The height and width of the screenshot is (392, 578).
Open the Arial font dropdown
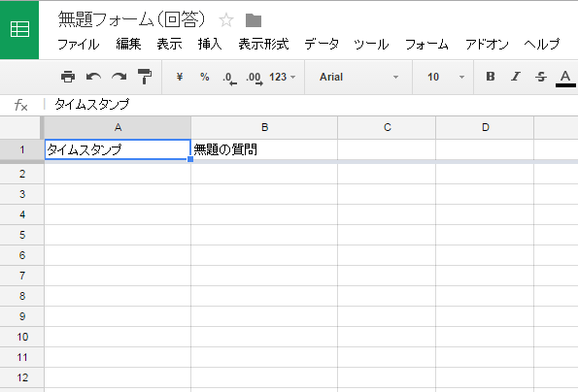point(358,77)
